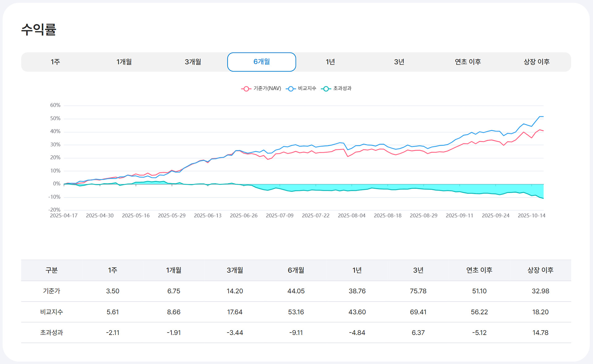Switch to the 상장 이후 tab

(x=536, y=62)
